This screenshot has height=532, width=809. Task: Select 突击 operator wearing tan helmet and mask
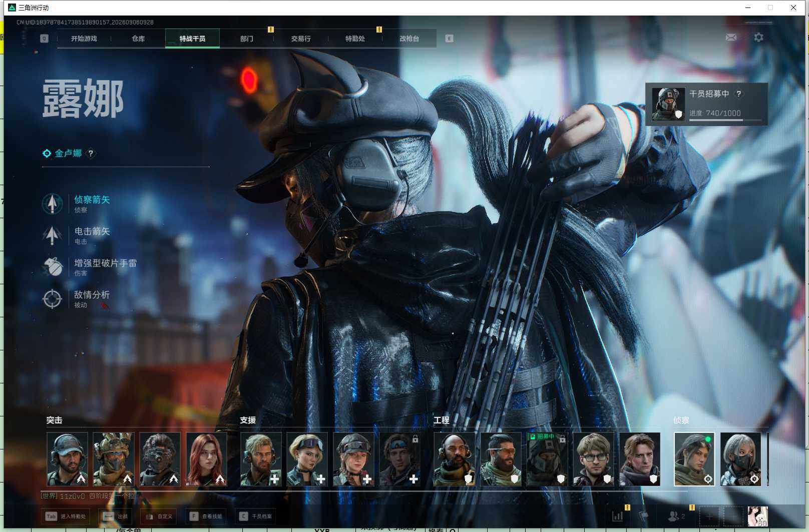pyautogui.click(x=114, y=459)
